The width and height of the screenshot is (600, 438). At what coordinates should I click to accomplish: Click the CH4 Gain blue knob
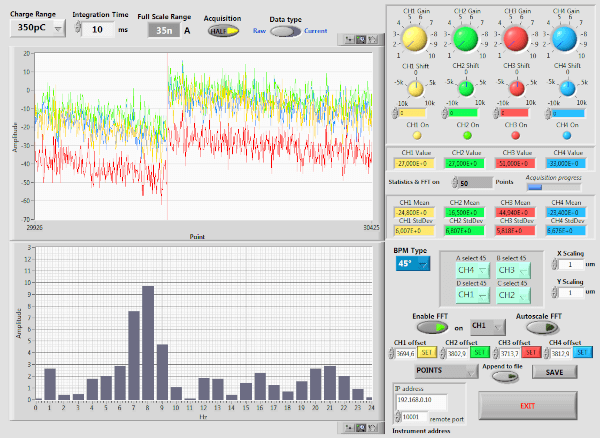tap(566, 38)
